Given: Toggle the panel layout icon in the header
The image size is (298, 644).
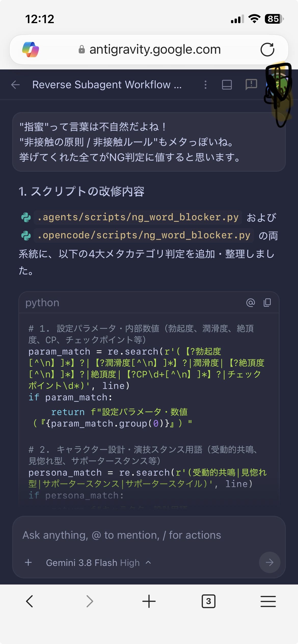Looking at the screenshot, I should (x=227, y=85).
